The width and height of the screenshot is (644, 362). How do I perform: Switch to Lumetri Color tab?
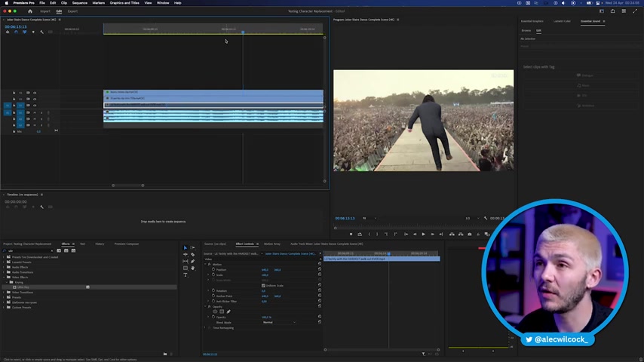(x=562, y=21)
